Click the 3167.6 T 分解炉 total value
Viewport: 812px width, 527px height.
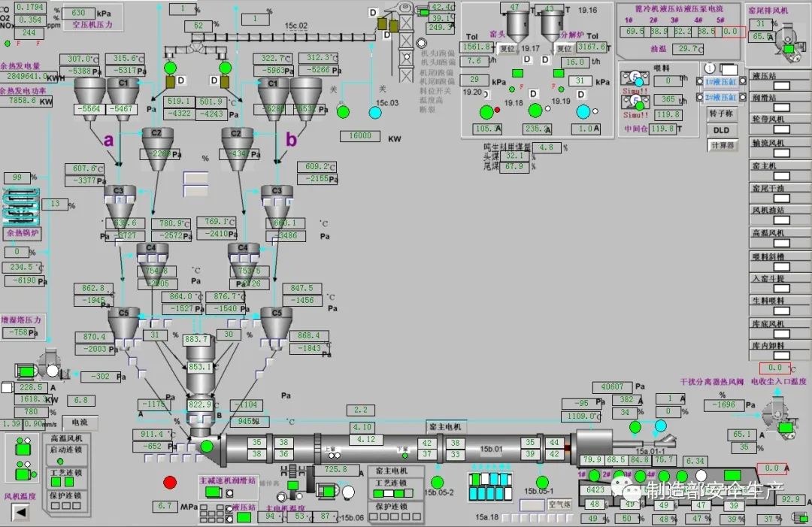point(592,47)
